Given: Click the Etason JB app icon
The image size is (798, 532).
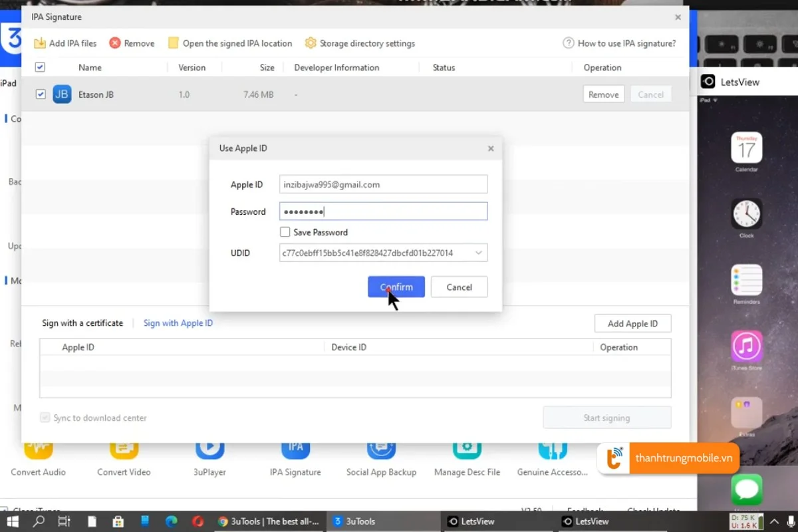Looking at the screenshot, I should (62, 94).
